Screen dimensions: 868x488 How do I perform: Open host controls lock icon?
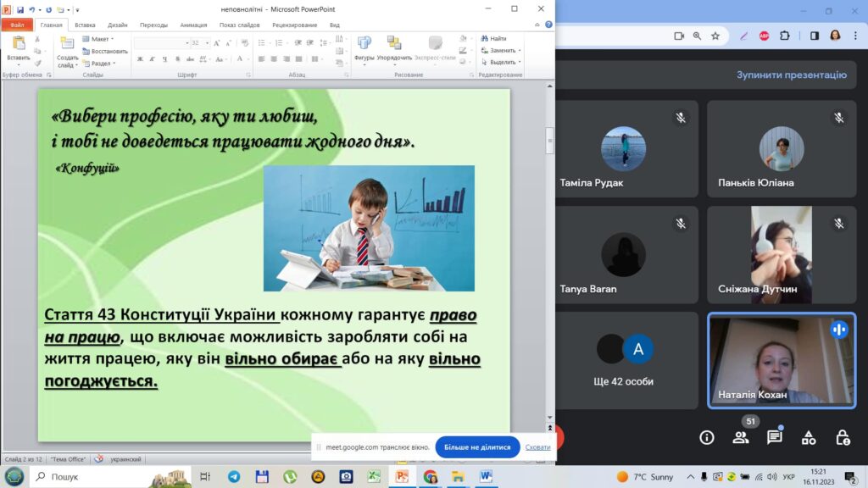843,437
